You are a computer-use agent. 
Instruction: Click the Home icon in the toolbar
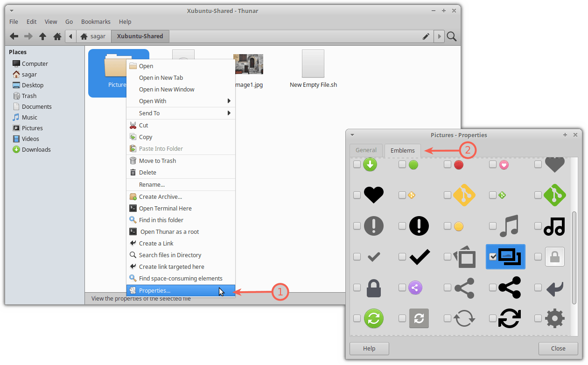pos(57,36)
